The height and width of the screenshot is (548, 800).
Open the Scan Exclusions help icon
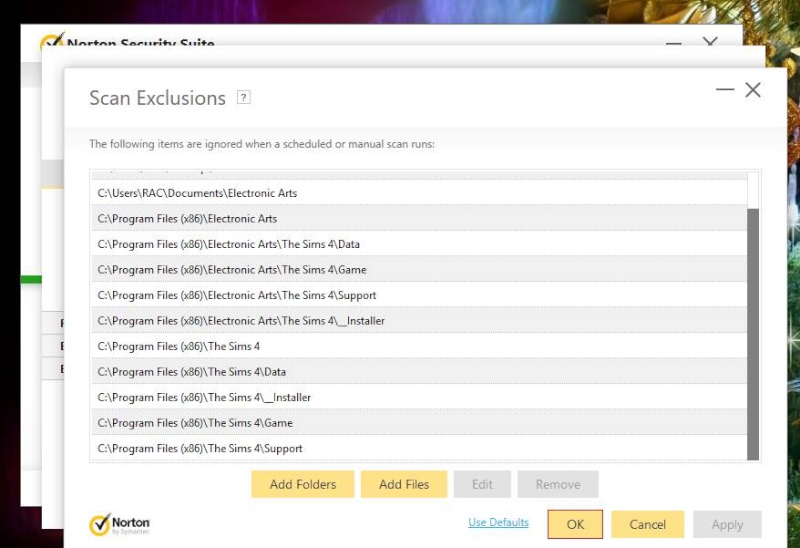[243, 97]
